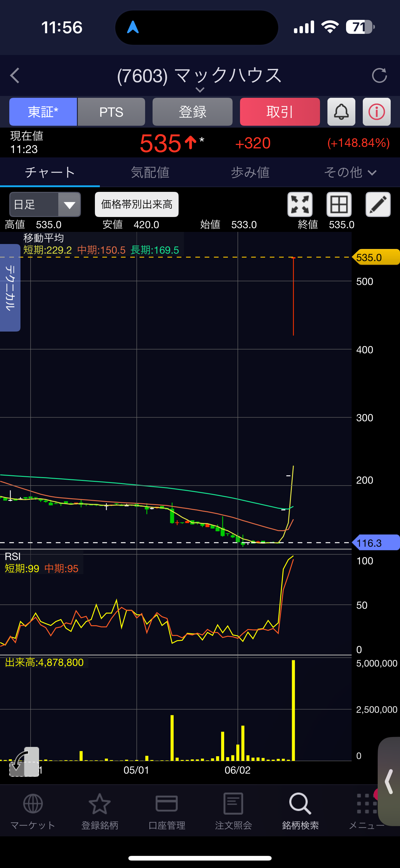
Task: Tap the +148.84% change percentage
Action: point(358,143)
